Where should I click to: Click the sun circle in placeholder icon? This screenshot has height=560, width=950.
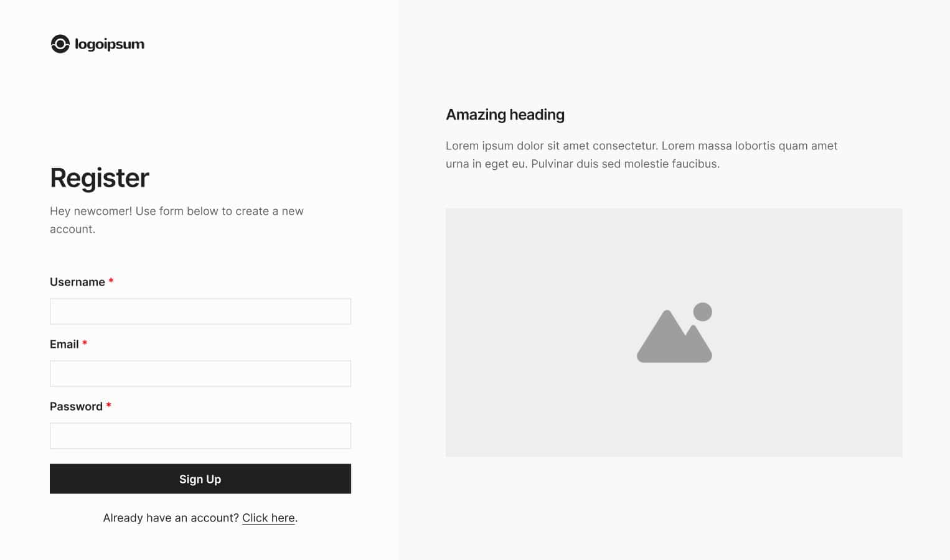[x=702, y=312]
